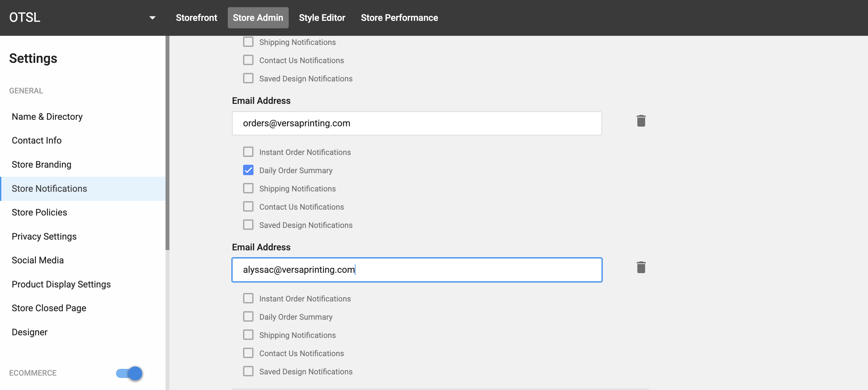Viewport: 868px width, 390px height.
Task: Check Daily Order Summary under alyssac email
Action: point(248,316)
